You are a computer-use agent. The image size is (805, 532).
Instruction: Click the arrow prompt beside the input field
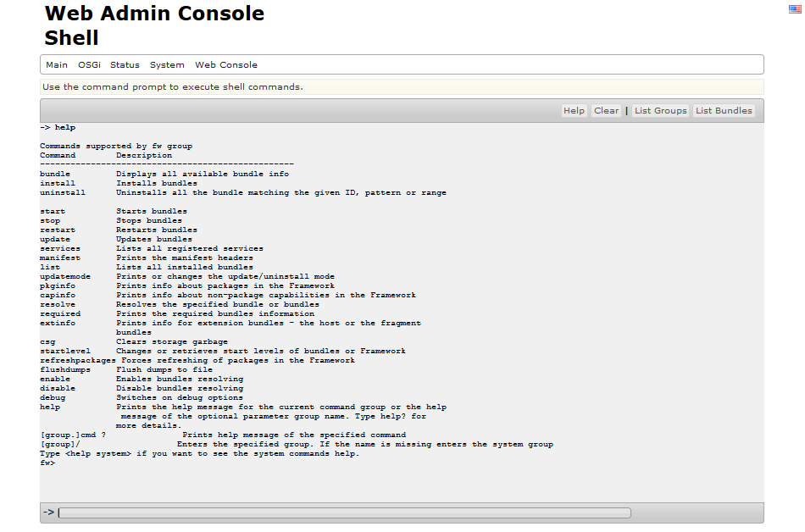click(48, 513)
